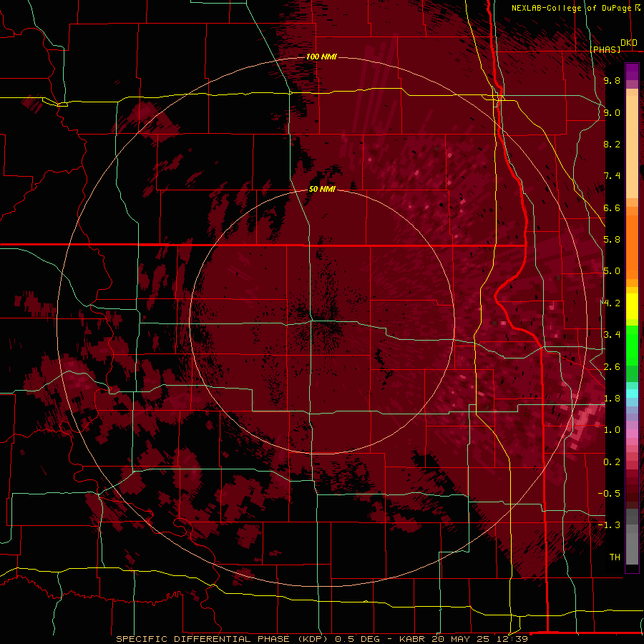
Task: Select the 5.8 value on the scale
Action: (x=612, y=240)
